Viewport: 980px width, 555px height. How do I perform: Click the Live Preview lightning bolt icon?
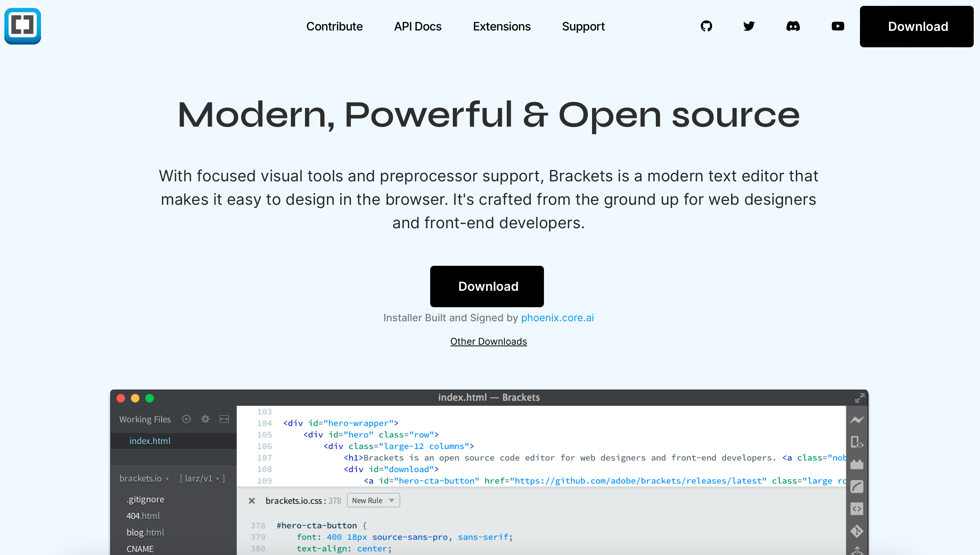(x=857, y=420)
